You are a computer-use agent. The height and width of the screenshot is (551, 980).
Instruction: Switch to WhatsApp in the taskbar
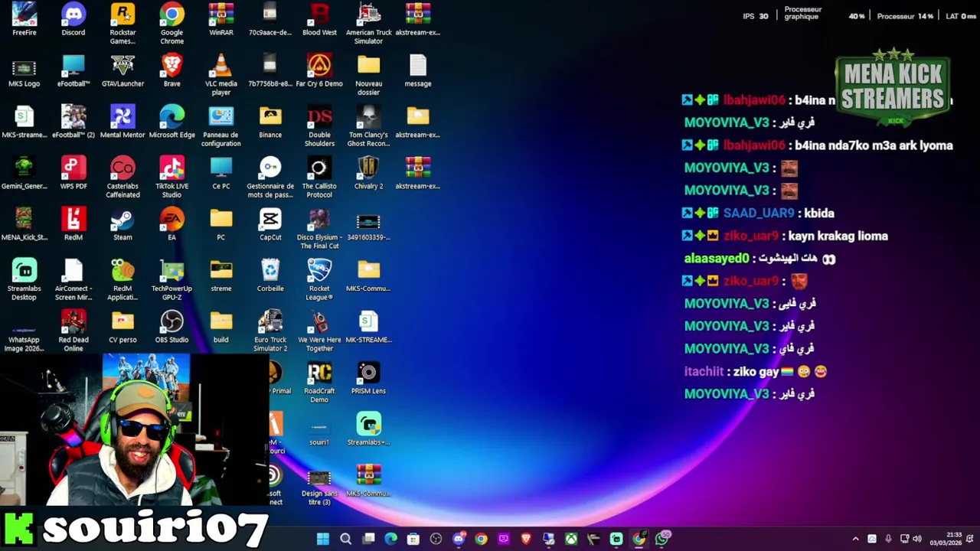(662, 539)
